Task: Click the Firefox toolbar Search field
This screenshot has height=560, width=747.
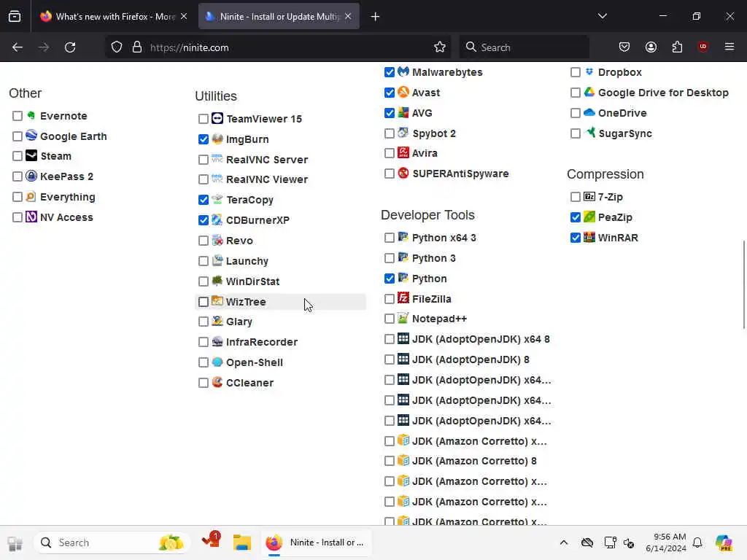Action: pyautogui.click(x=524, y=47)
